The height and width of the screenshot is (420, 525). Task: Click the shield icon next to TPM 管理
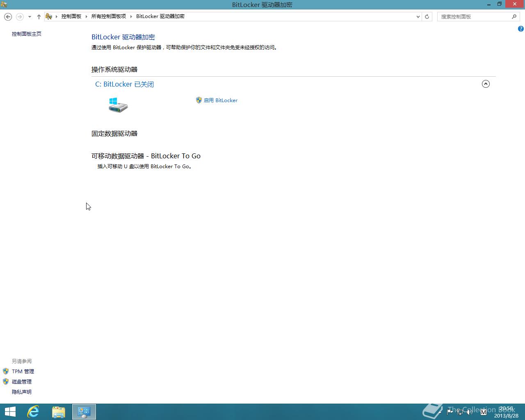point(6,371)
